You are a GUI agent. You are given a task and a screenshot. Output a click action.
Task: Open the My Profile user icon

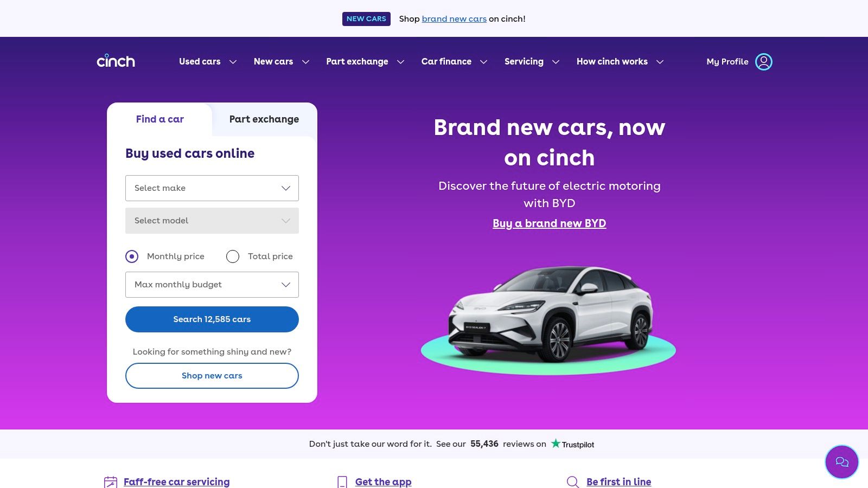pos(763,62)
